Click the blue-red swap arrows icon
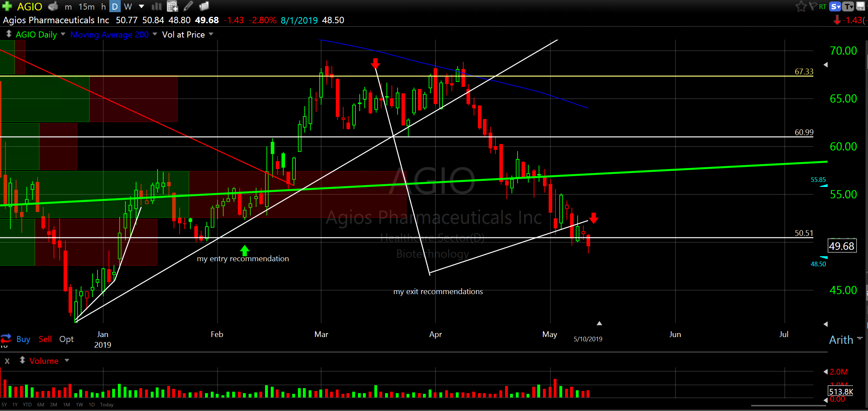This screenshot has height=411, width=868. 6,338
